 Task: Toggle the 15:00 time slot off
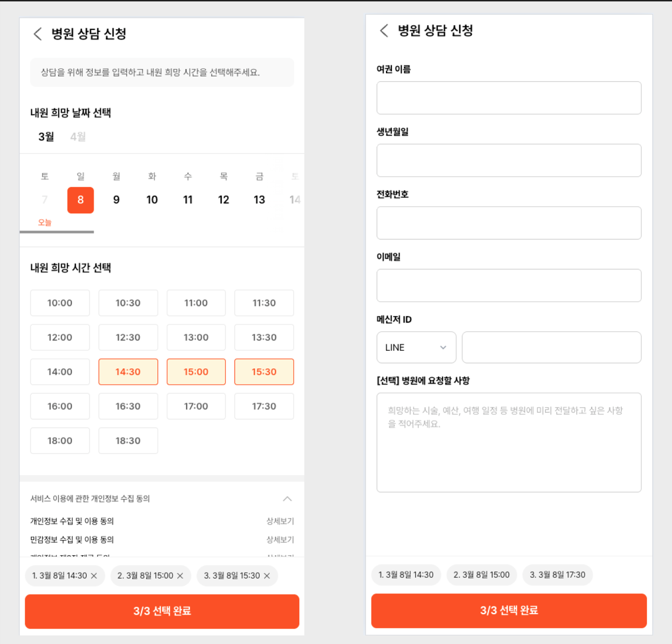tap(196, 372)
